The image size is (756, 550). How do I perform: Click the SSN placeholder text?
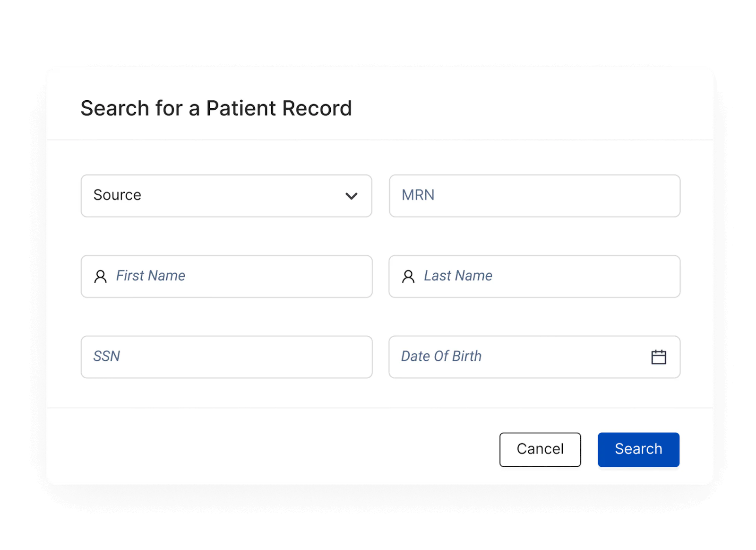point(106,356)
